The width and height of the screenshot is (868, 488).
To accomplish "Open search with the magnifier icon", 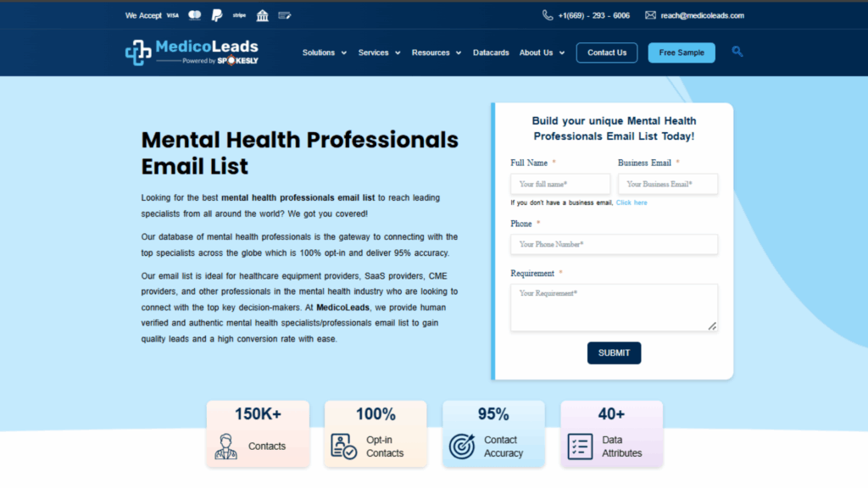I will (737, 52).
